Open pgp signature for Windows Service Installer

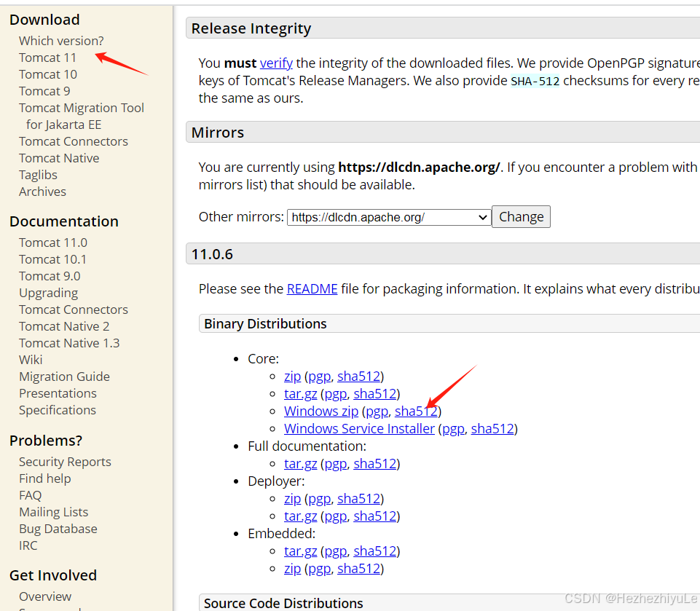[x=453, y=428]
